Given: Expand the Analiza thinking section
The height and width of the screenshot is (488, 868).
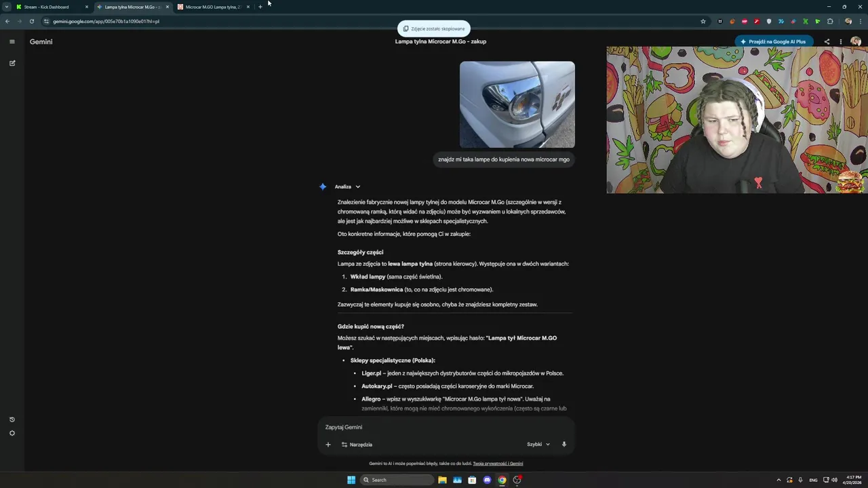Looking at the screenshot, I should pyautogui.click(x=348, y=186).
